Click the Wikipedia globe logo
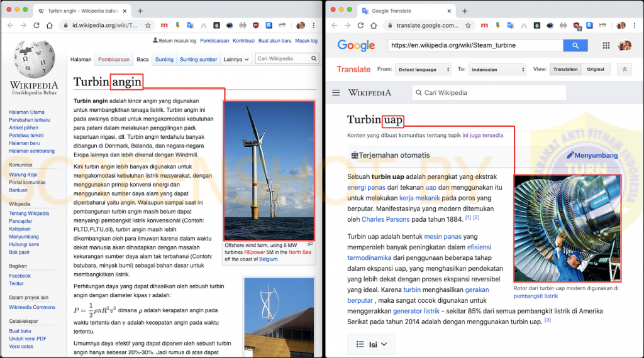The width and height of the screenshot is (644, 358). click(x=34, y=60)
